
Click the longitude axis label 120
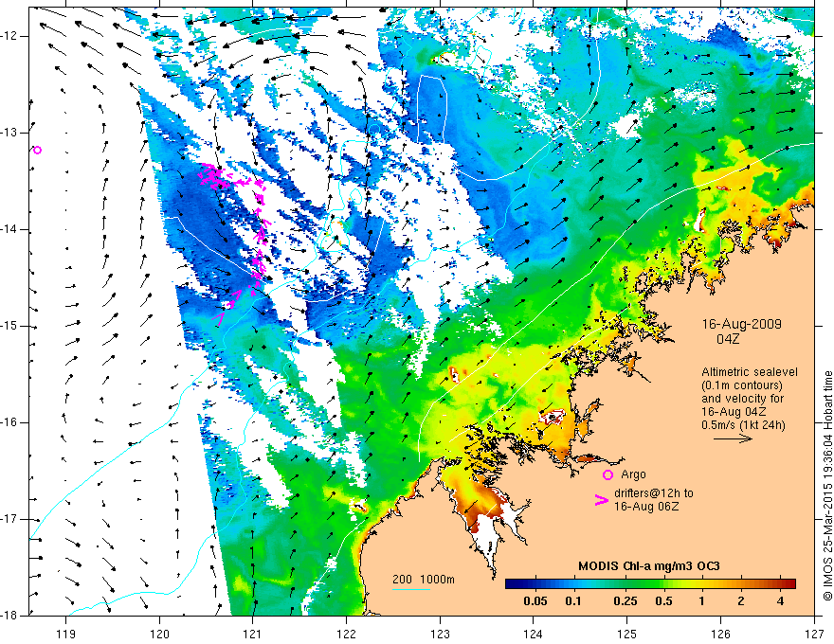(x=159, y=634)
